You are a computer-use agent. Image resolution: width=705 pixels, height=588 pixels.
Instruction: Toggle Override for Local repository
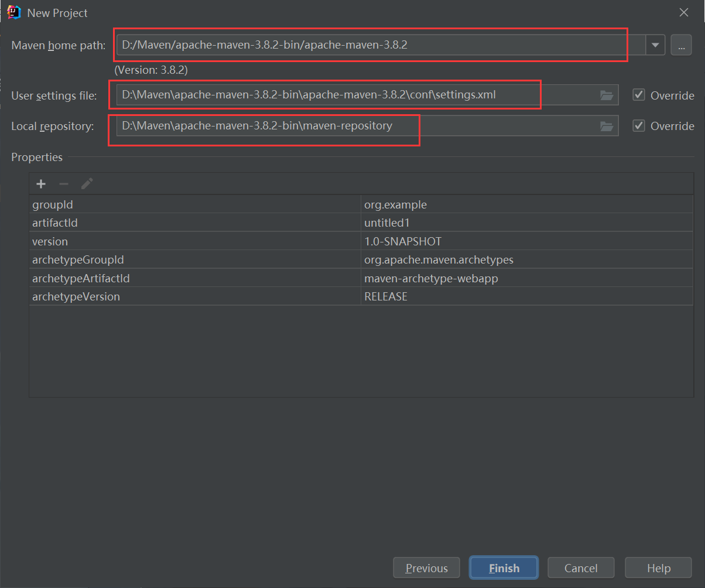click(639, 126)
